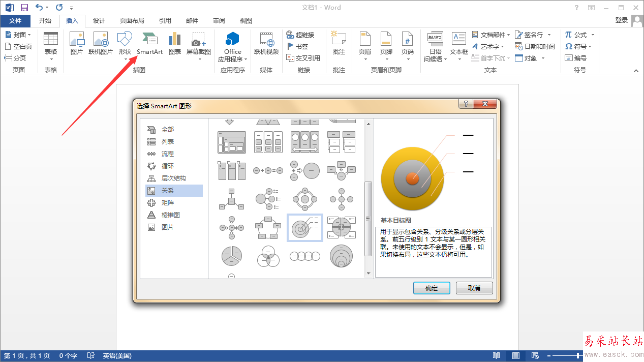Close the SmartArt dialog with the X button

pyautogui.click(x=485, y=104)
